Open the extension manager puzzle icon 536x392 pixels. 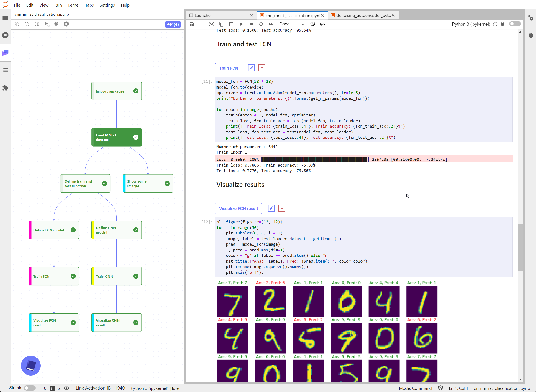[x=5, y=88]
